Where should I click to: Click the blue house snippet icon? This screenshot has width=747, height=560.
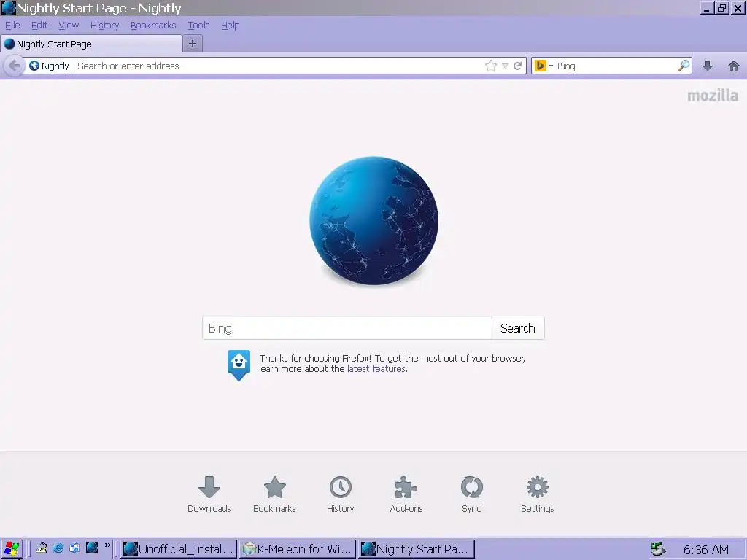tap(239, 365)
